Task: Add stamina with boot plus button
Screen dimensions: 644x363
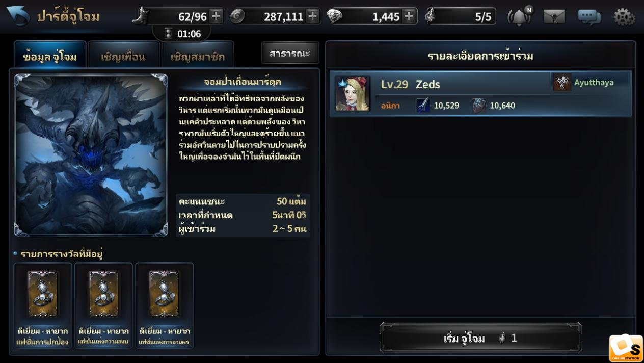Action: click(216, 16)
